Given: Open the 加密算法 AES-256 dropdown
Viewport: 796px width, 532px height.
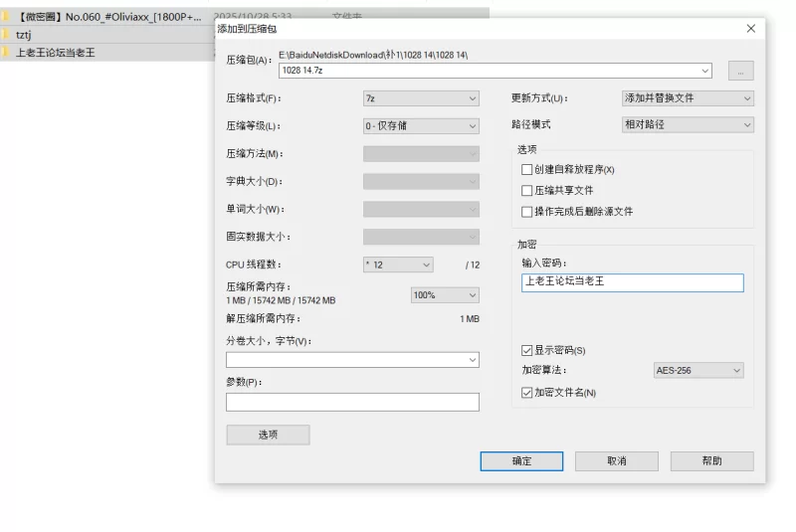Looking at the screenshot, I should point(698,371).
